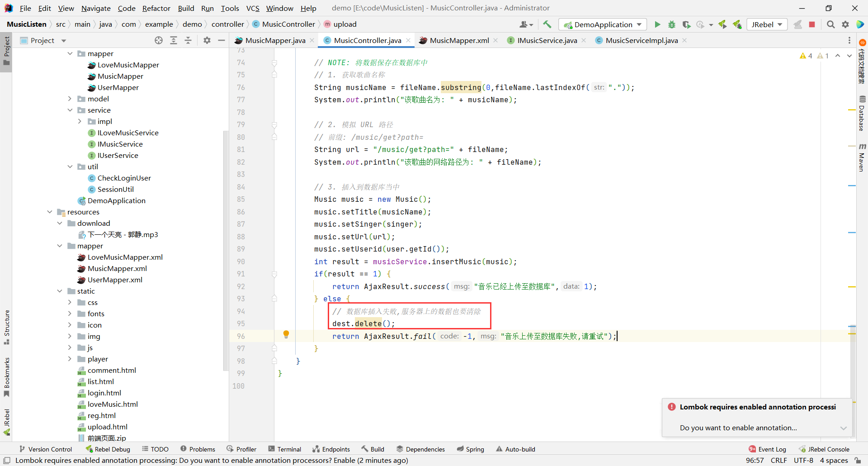Open the Database side panel
Viewport: 868px width, 466px height.
click(x=862, y=113)
